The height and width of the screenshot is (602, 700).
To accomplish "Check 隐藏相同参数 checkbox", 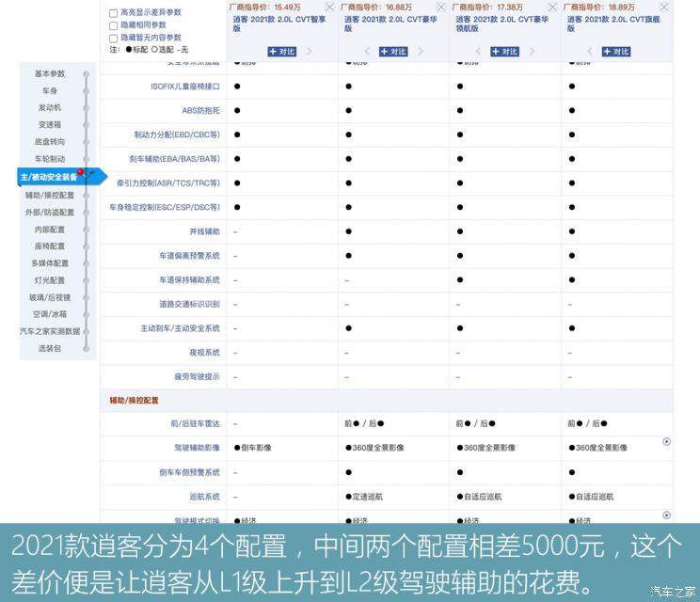I will (114, 26).
